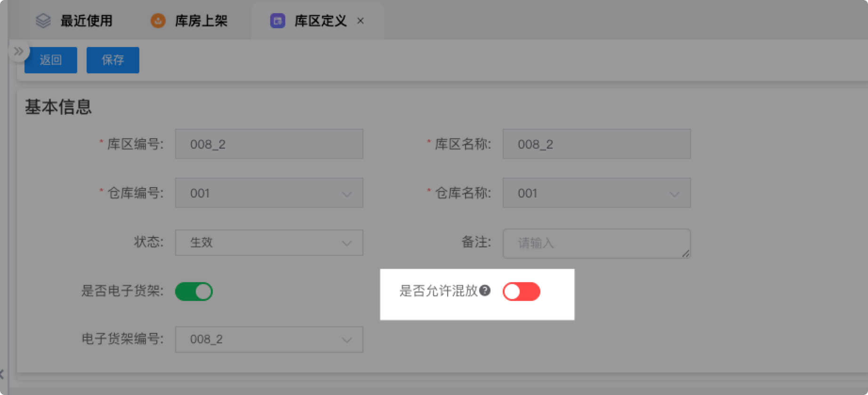Click help icon beside 是否允许混放
Viewport: 868px width, 395px height.
click(485, 291)
